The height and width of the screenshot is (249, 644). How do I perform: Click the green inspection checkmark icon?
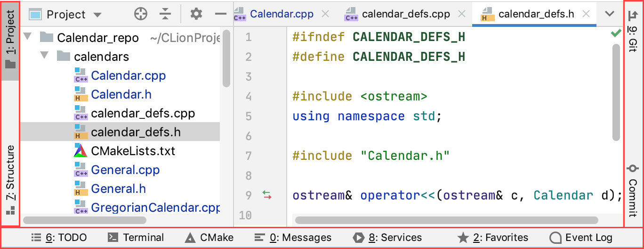coord(615,33)
